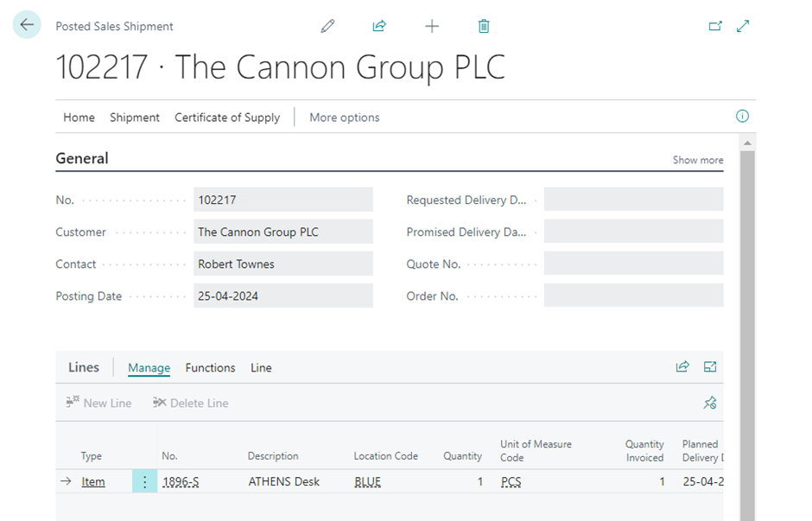This screenshot has height=521, width=812.
Task: Click the information circle icon
Action: 742,117
